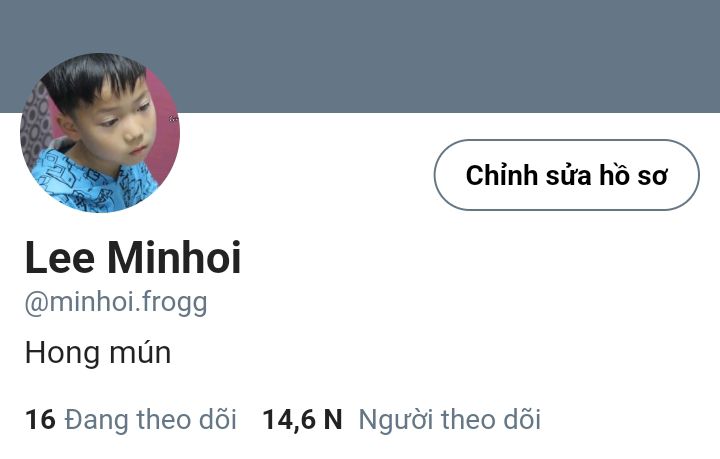The image size is (720, 459).
Task: Open the round profile avatar photo
Action: (x=100, y=133)
